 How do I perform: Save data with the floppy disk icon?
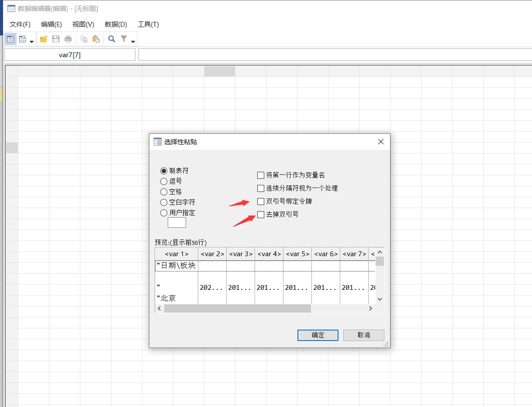(x=55, y=39)
